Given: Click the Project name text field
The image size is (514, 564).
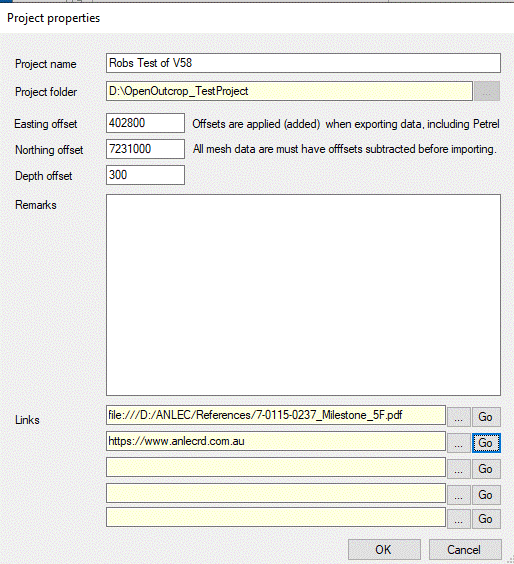Looking at the screenshot, I should [x=303, y=63].
